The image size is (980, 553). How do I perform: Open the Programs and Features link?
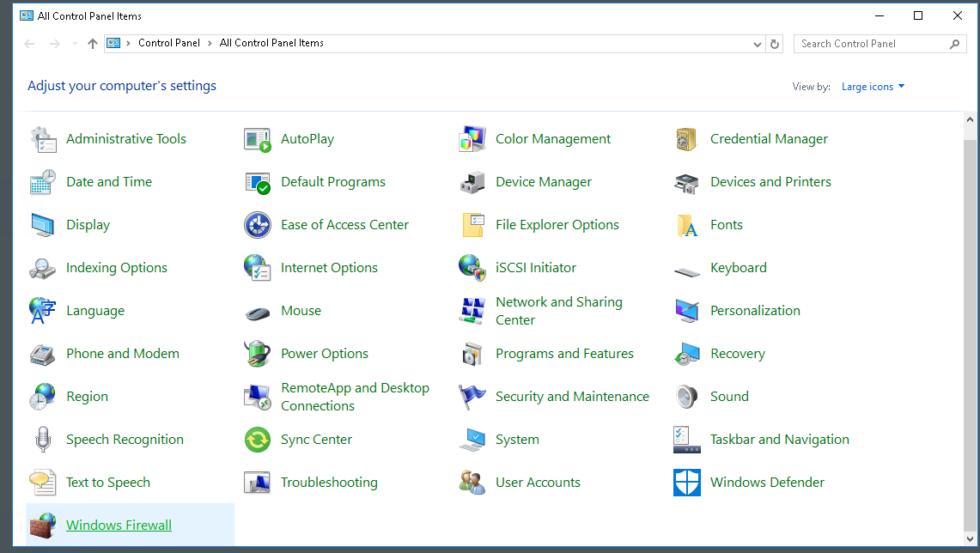(x=564, y=354)
